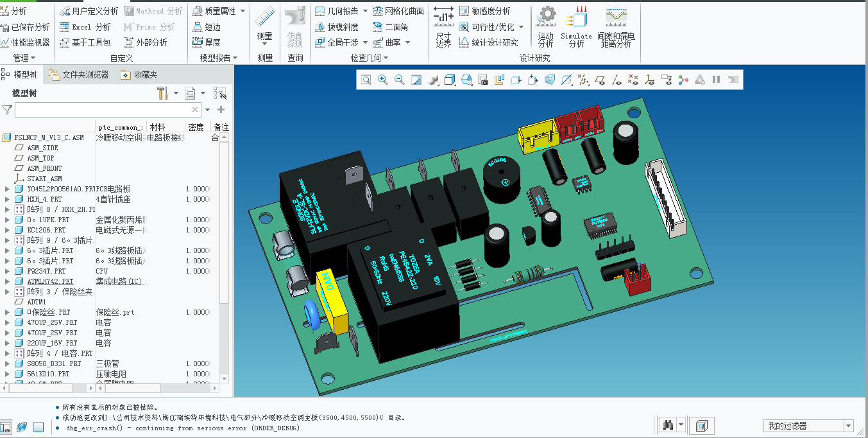The height and width of the screenshot is (438, 868).
Task: Expand the HXH_4.PRT tree node
Action: (7, 199)
